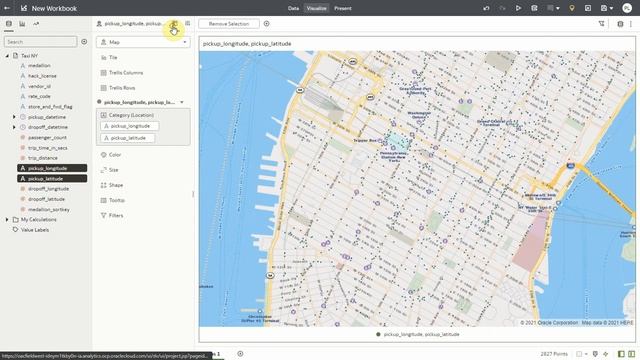Select the trip_time_in_secs measure

pyautogui.click(x=47, y=148)
